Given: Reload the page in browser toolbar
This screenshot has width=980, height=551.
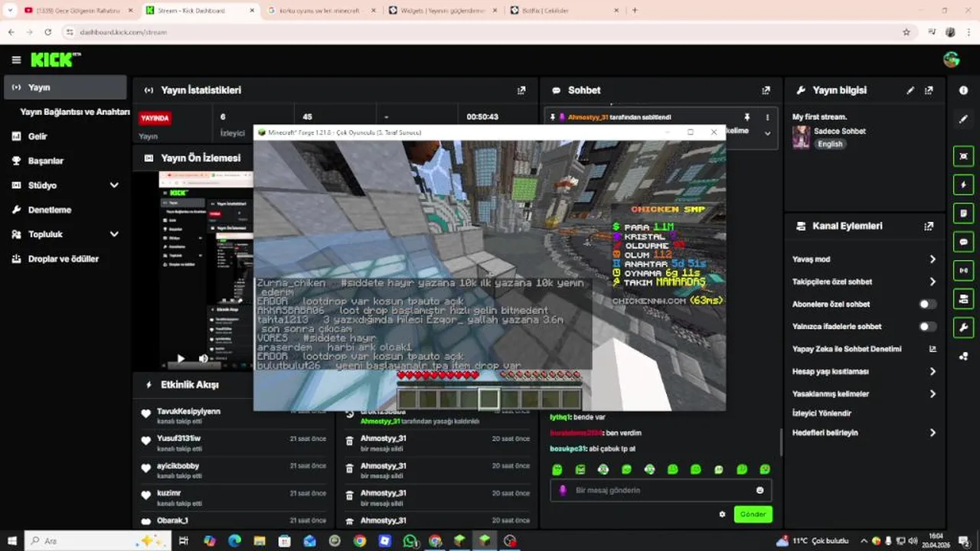Looking at the screenshot, I should click(47, 32).
